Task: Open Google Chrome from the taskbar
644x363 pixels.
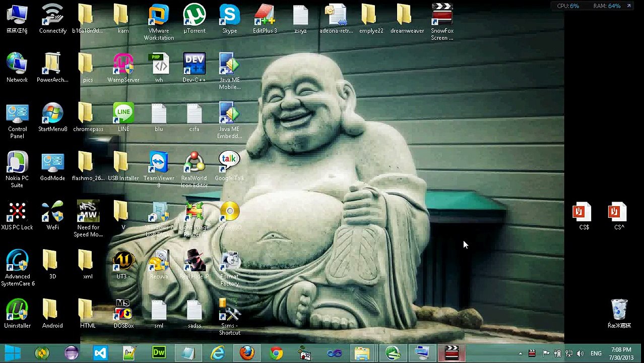Action: pyautogui.click(x=276, y=353)
